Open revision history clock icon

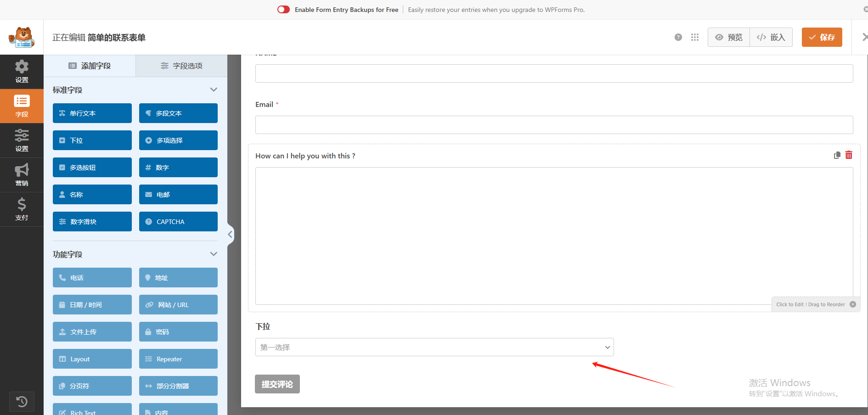tap(22, 402)
